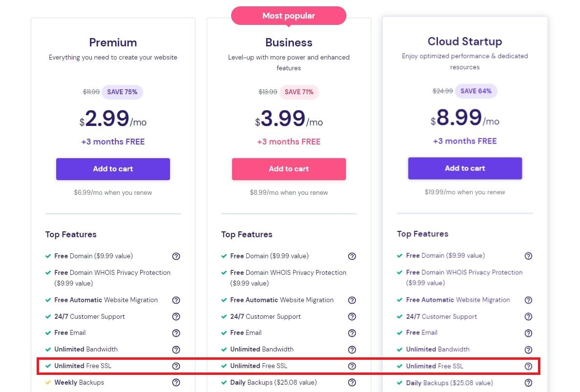Click the Cloud Startup plan title
The height and width of the screenshot is (392, 580).
click(465, 41)
